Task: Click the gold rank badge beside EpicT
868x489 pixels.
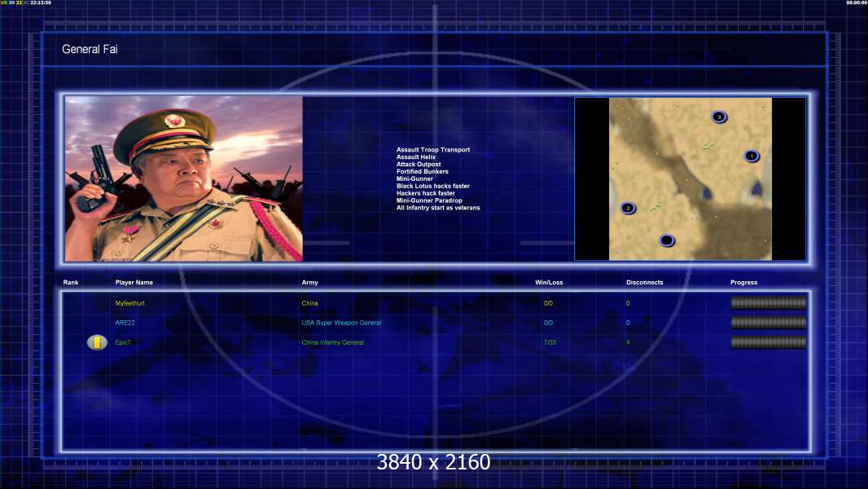Action: pyautogui.click(x=97, y=343)
